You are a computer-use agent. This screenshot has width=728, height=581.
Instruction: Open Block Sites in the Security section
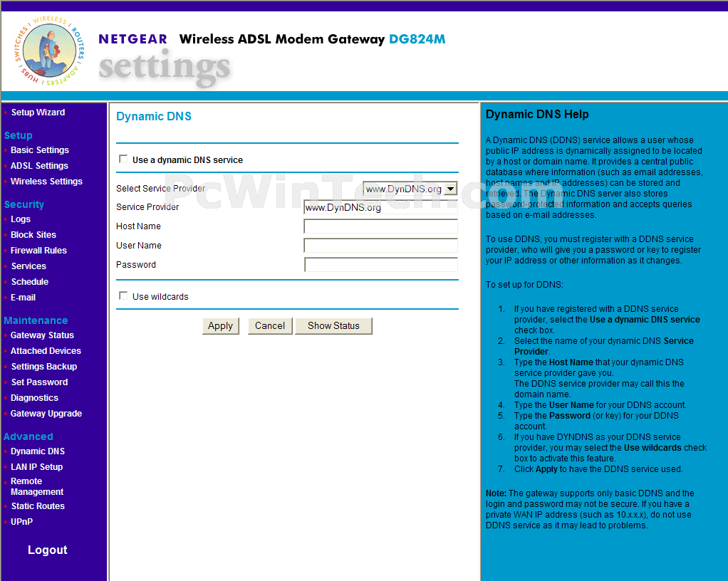(33, 235)
